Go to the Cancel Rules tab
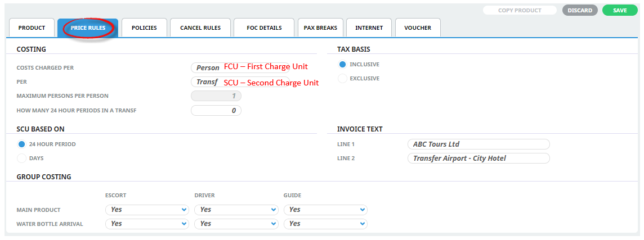The width and height of the screenshot is (644, 240). point(200,28)
